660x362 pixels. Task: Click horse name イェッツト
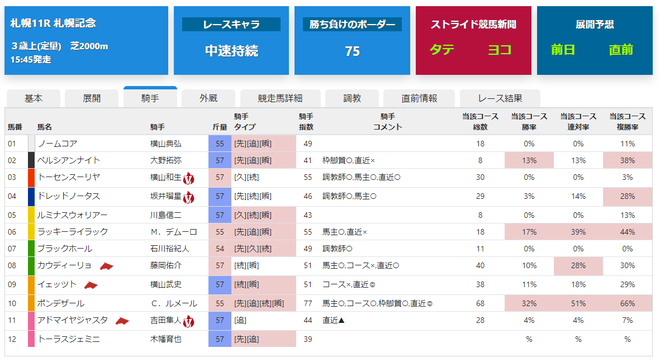[x=57, y=285]
